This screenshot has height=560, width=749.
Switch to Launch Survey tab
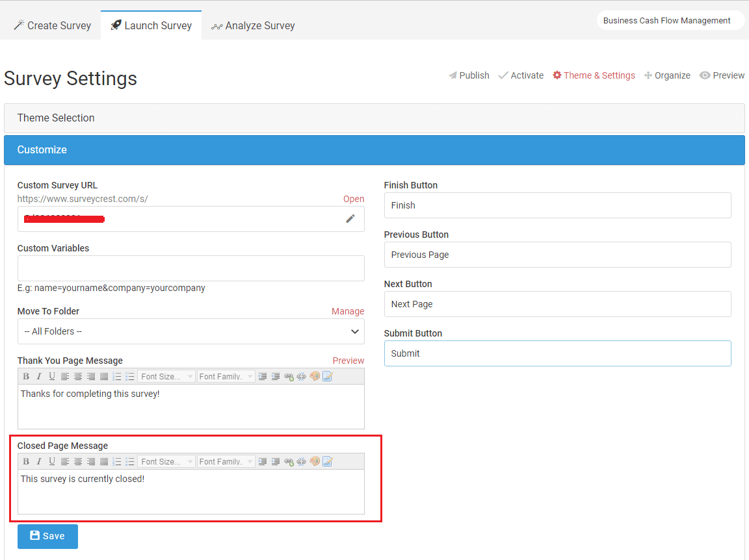click(151, 25)
